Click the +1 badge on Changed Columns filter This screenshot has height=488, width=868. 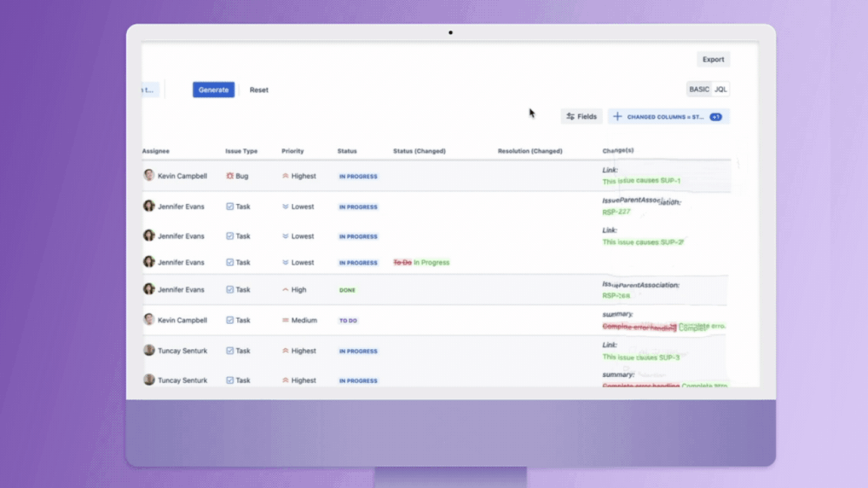coord(716,116)
